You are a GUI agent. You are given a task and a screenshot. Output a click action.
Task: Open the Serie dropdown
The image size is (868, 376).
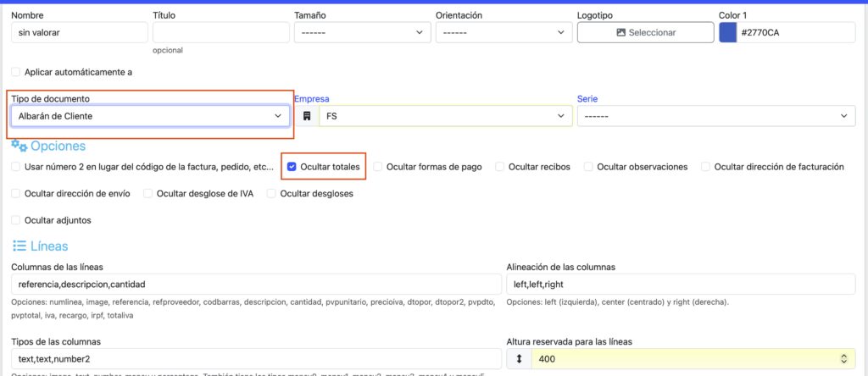[715, 116]
